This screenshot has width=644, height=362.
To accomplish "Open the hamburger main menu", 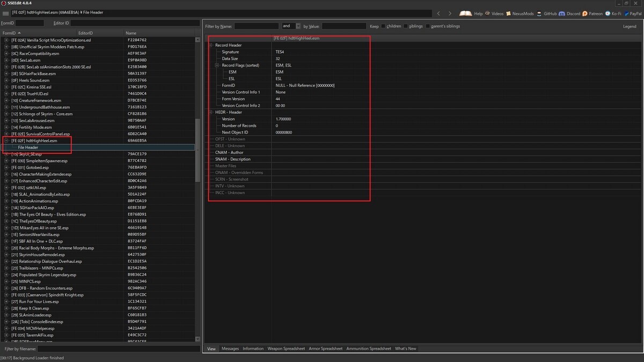I will click(x=5, y=13).
